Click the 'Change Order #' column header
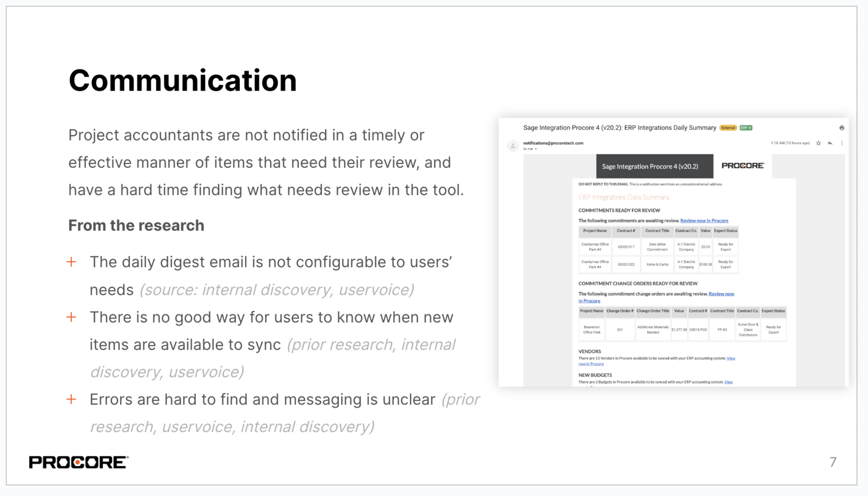Viewport: 868px width, 496px height. (620, 311)
